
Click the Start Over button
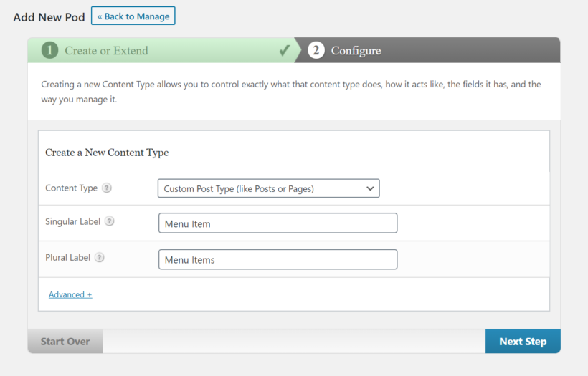(65, 342)
